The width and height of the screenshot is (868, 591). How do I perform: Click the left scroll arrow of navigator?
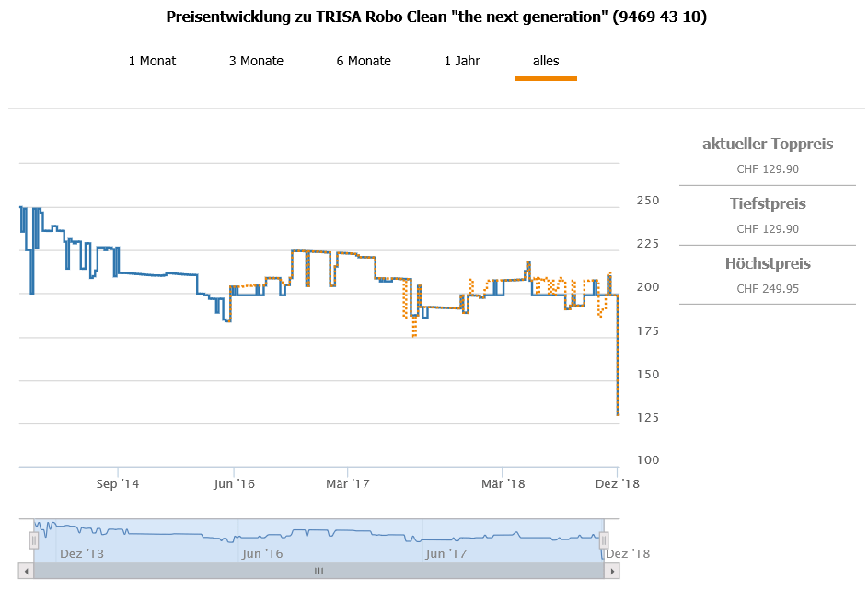(x=27, y=571)
